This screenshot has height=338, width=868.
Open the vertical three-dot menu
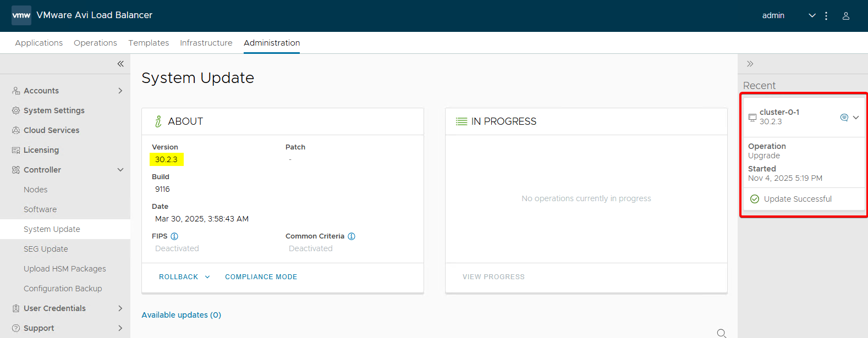tap(826, 16)
